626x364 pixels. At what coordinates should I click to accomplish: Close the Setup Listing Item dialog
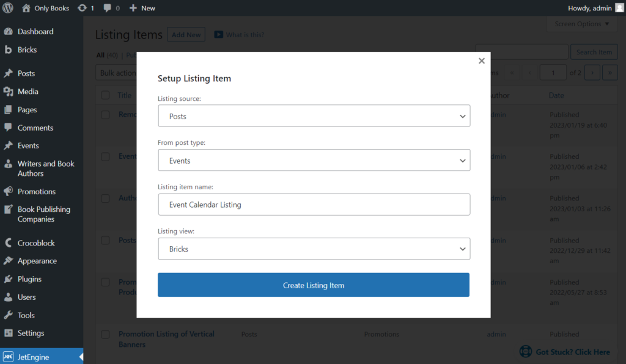point(482,60)
